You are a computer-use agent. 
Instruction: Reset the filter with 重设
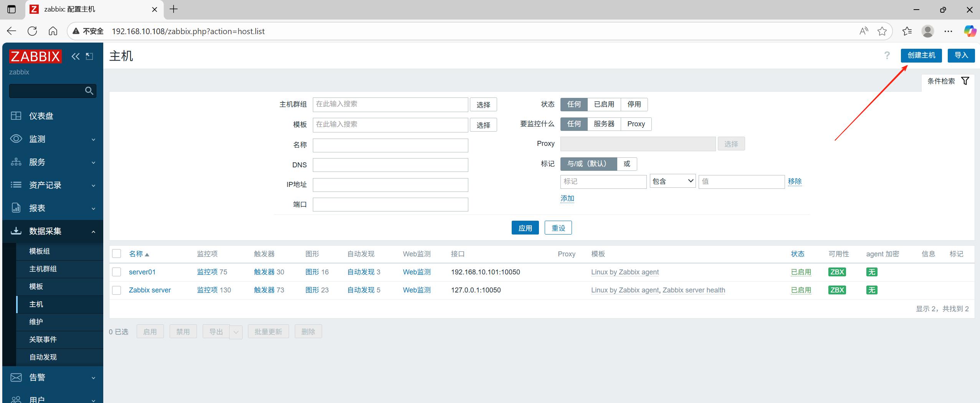click(x=558, y=228)
